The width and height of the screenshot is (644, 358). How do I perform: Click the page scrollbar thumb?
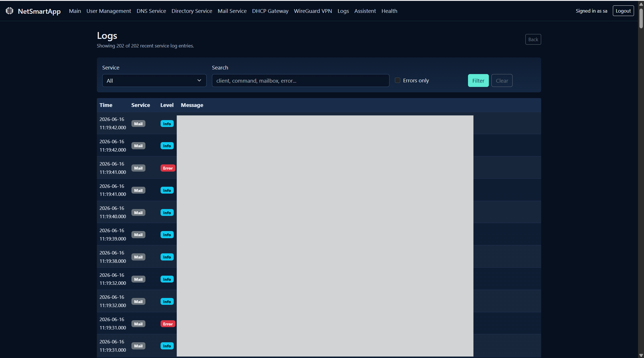click(641, 18)
